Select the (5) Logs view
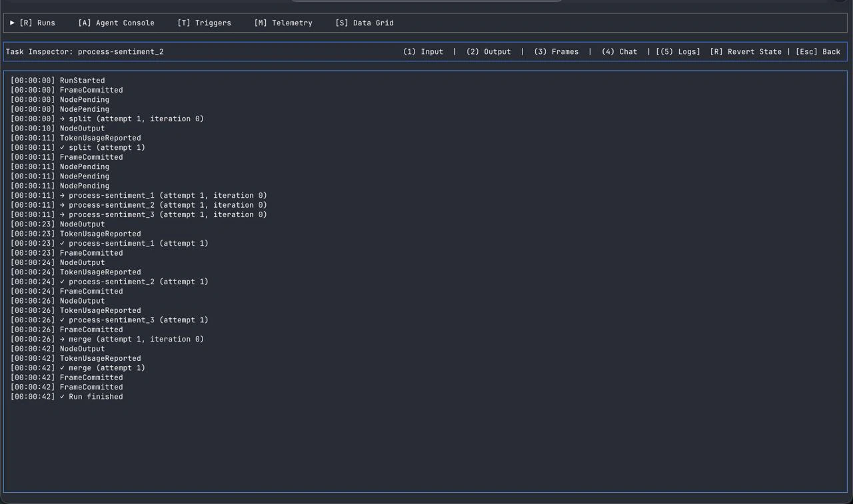Image resolution: width=853 pixels, height=504 pixels. [678, 51]
